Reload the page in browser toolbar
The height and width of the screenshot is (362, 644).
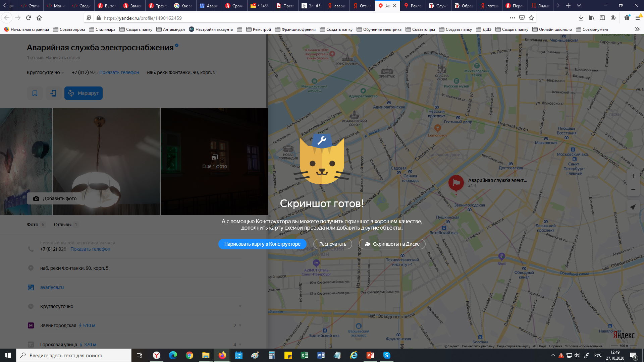coord(29,18)
